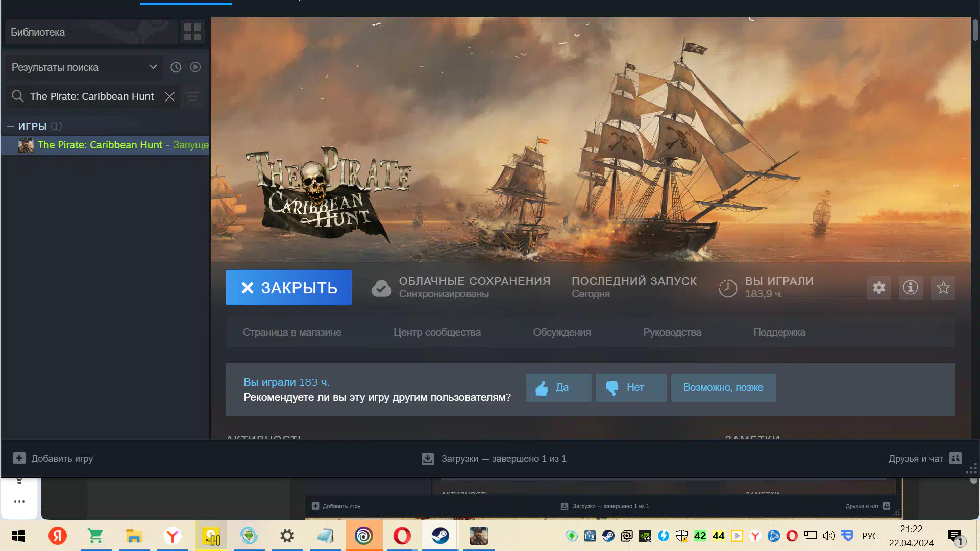Open Загрузки downloads status

pyautogui.click(x=494, y=459)
